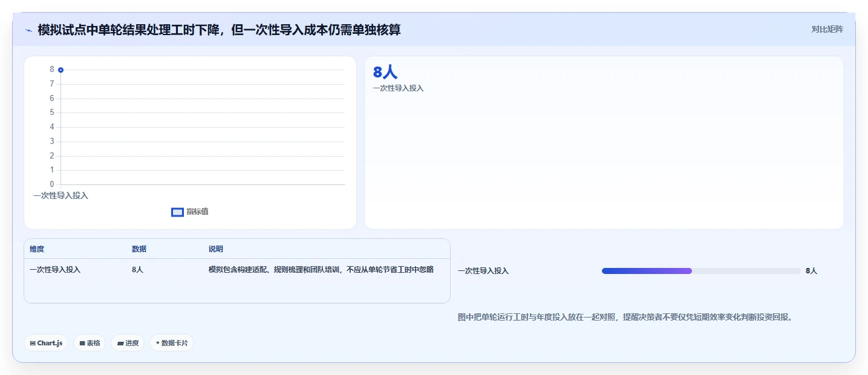This screenshot has height=375, width=868.
Task: Click the data point at value 8
Action: point(60,70)
